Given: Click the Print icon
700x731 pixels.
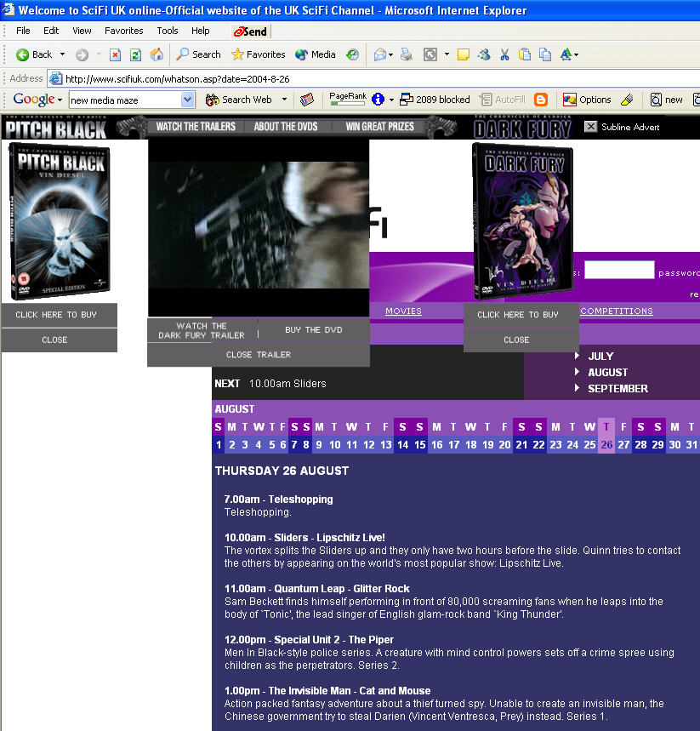Looking at the screenshot, I should tap(407, 55).
